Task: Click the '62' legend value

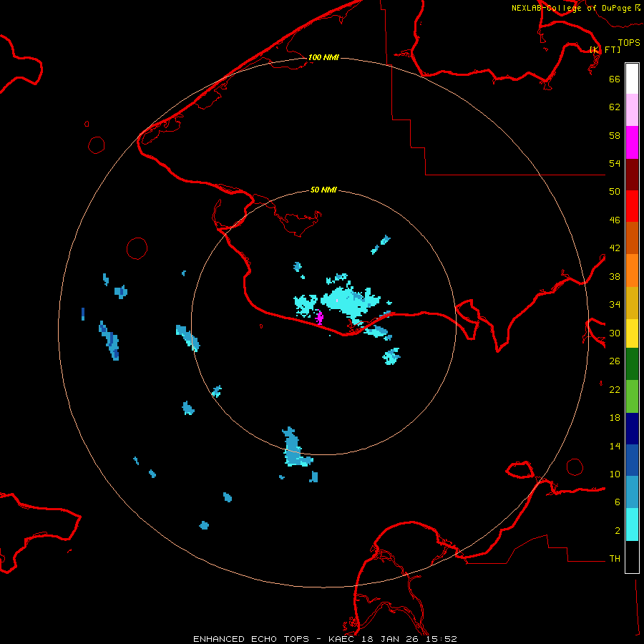Action: pos(615,107)
